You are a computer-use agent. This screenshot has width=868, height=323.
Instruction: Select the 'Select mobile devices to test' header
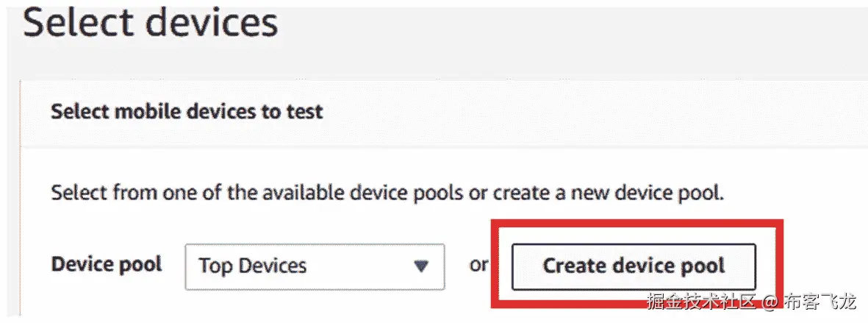pos(187,111)
